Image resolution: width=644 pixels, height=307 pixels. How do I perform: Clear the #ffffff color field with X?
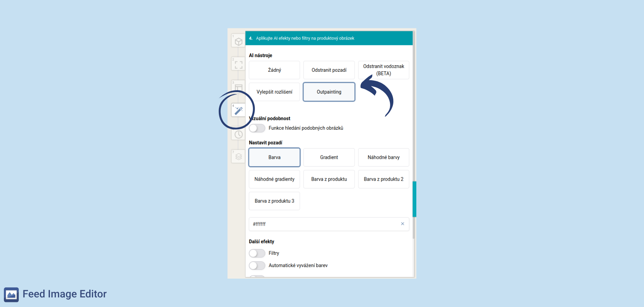point(402,224)
